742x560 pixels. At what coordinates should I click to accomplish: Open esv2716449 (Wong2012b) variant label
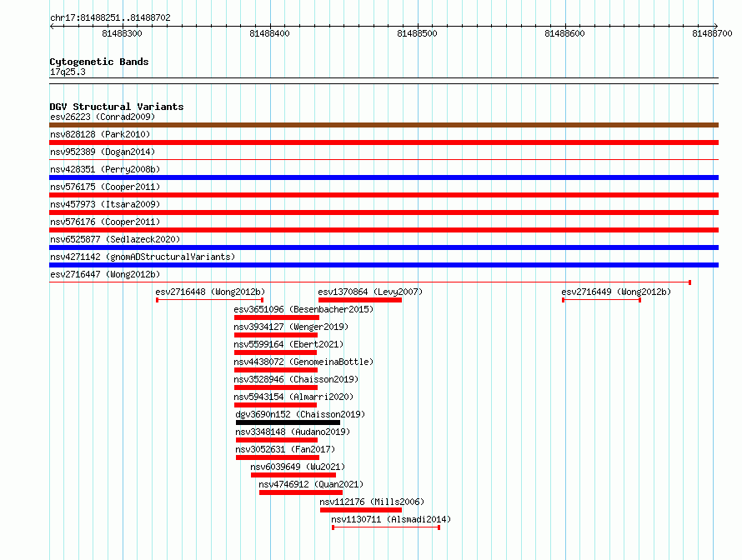(x=616, y=292)
